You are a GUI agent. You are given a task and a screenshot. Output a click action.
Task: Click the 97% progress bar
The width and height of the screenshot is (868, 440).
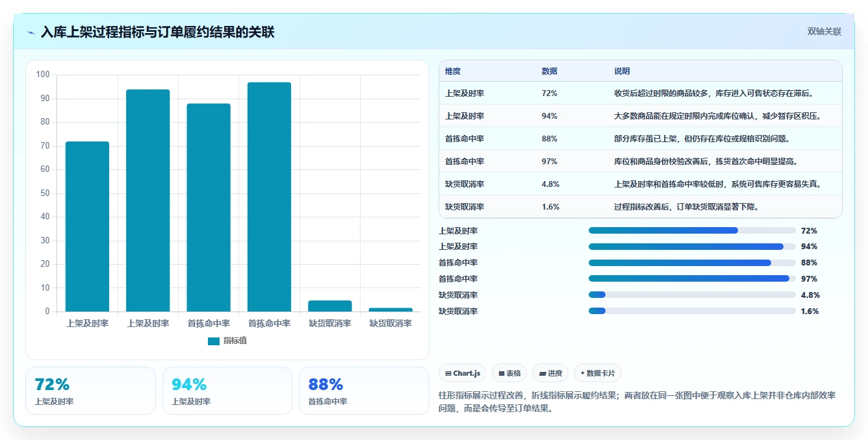(x=692, y=279)
